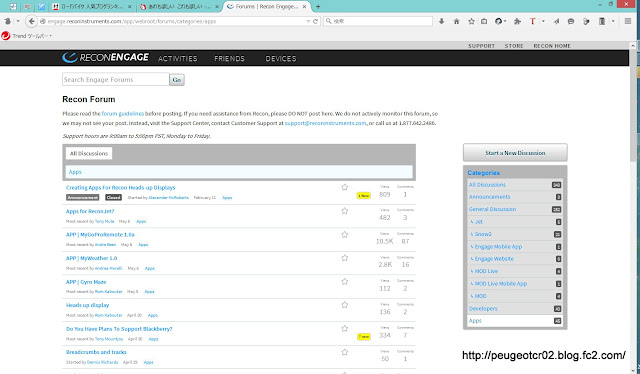Open dropdown arrow beside the red T icon
640x374 pixels.
tap(543, 21)
